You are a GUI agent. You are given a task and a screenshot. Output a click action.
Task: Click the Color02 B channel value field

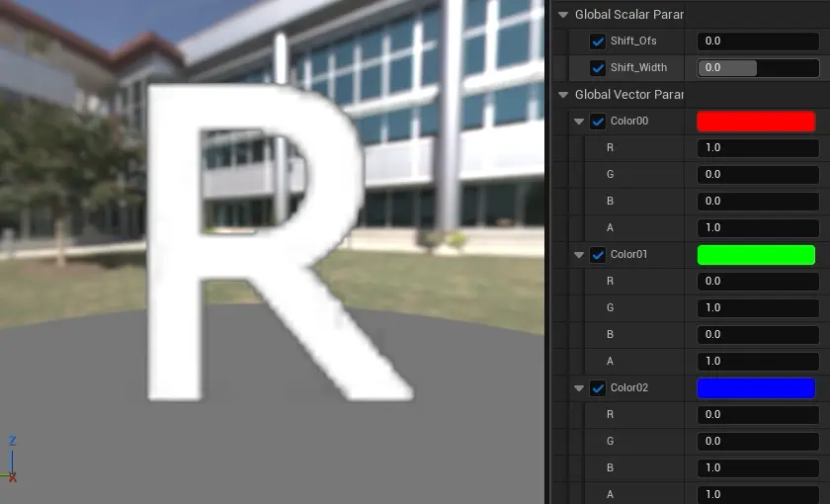[x=758, y=468]
